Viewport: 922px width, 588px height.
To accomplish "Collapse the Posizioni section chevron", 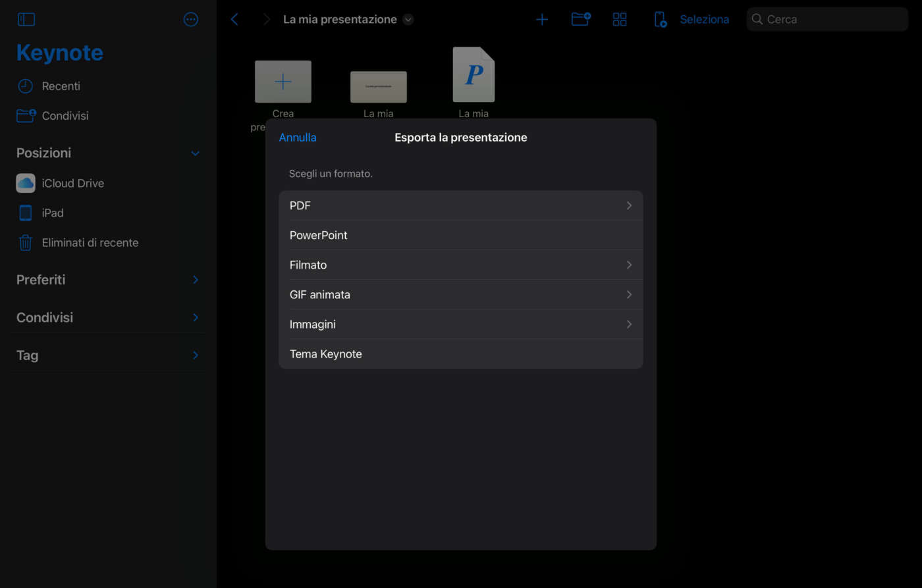I will (x=195, y=153).
